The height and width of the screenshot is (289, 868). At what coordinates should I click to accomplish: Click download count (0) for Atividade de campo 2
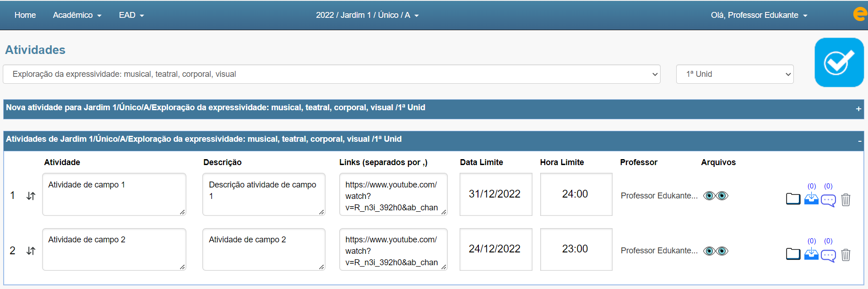pos(812,241)
